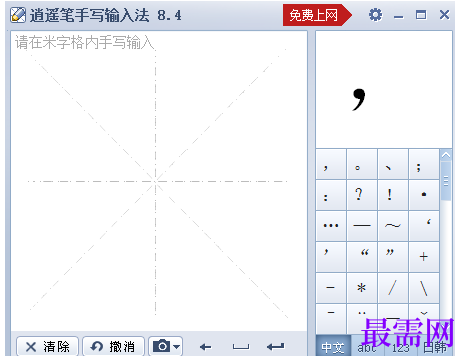Insert the tilde ~ symbol

coord(393,226)
